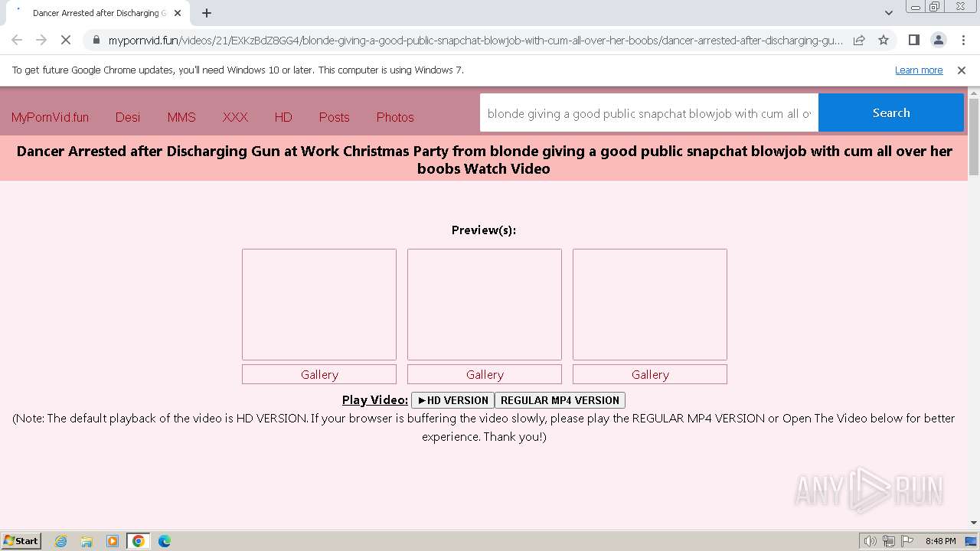The height and width of the screenshot is (551, 980).
Task: Expand the tab search chevron
Action: 888,13
